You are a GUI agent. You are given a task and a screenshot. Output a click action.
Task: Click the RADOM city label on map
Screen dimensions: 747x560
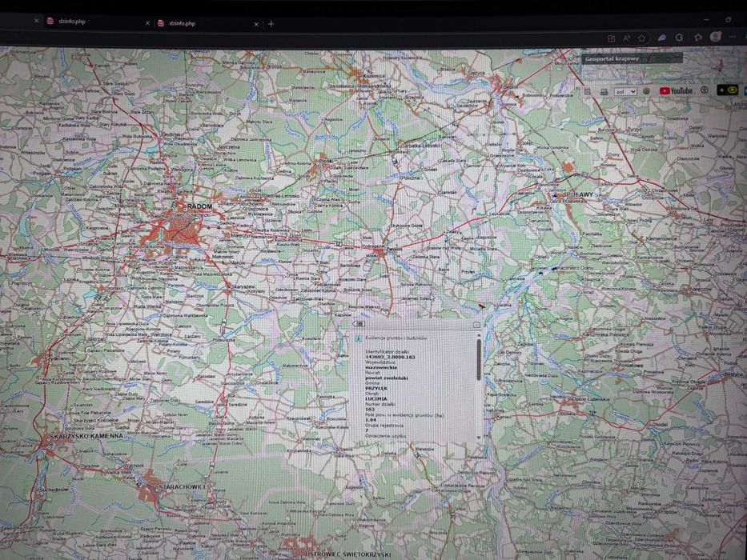coord(199,206)
